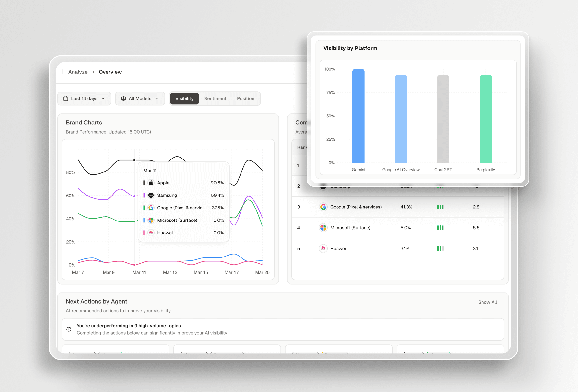Click the Show All link for Next Actions

pyautogui.click(x=487, y=302)
